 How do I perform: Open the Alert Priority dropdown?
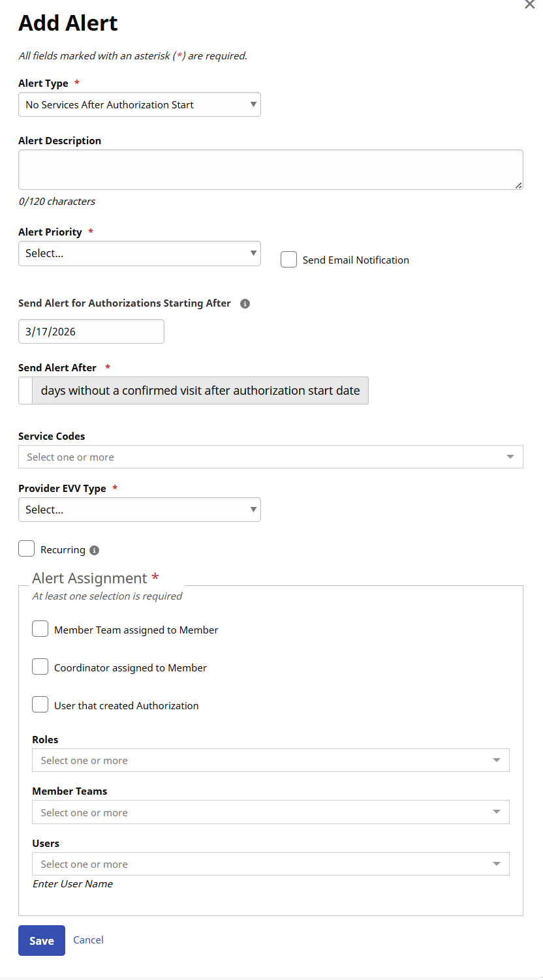coord(139,254)
